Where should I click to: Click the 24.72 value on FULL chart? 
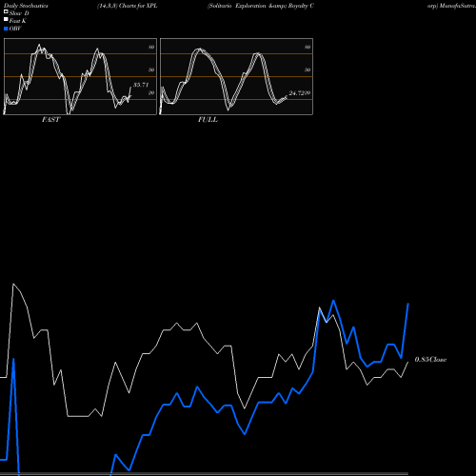[x=296, y=93]
